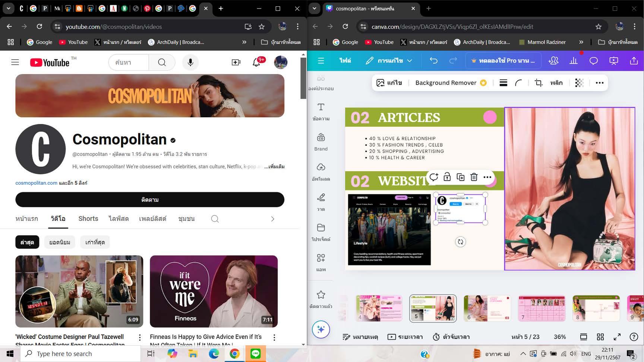Open the Starred panel in Canva sidebar
Screen dimensions: 644x362
coord(321,299)
